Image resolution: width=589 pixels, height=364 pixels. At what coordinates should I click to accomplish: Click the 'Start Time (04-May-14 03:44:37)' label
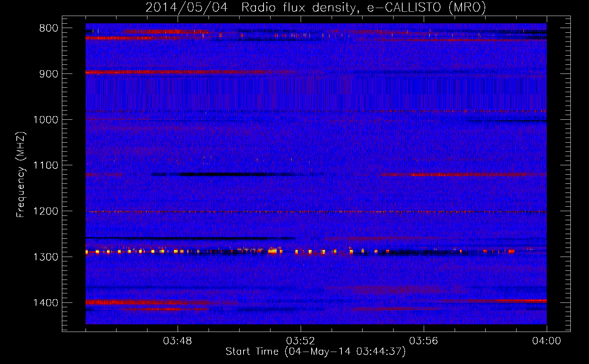coord(315,352)
